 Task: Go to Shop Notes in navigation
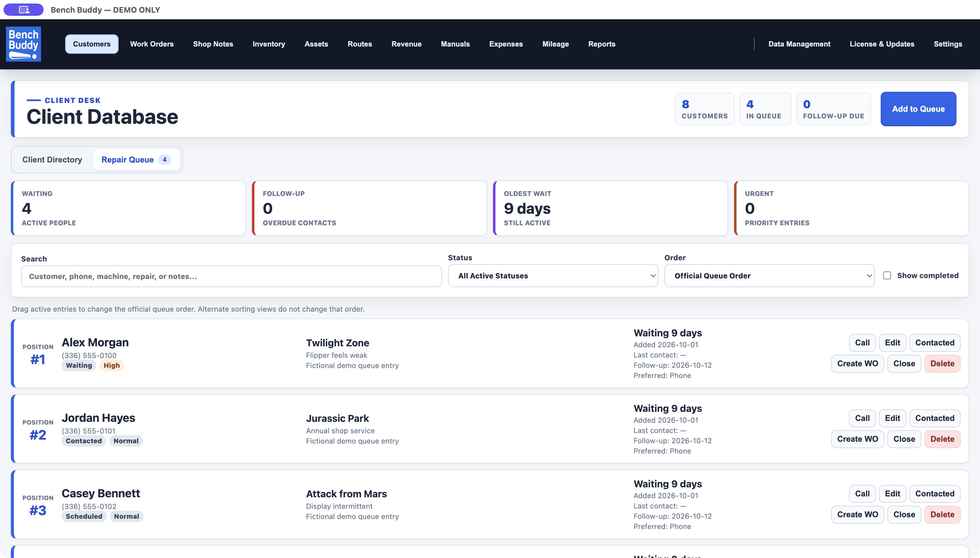point(213,44)
